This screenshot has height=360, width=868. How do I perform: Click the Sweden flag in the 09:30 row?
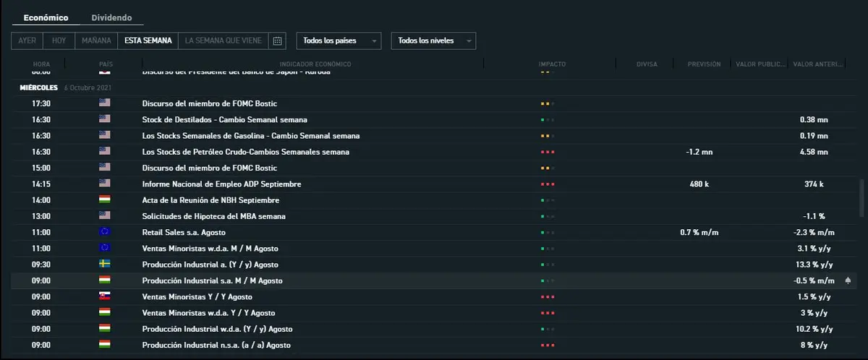coord(105,264)
